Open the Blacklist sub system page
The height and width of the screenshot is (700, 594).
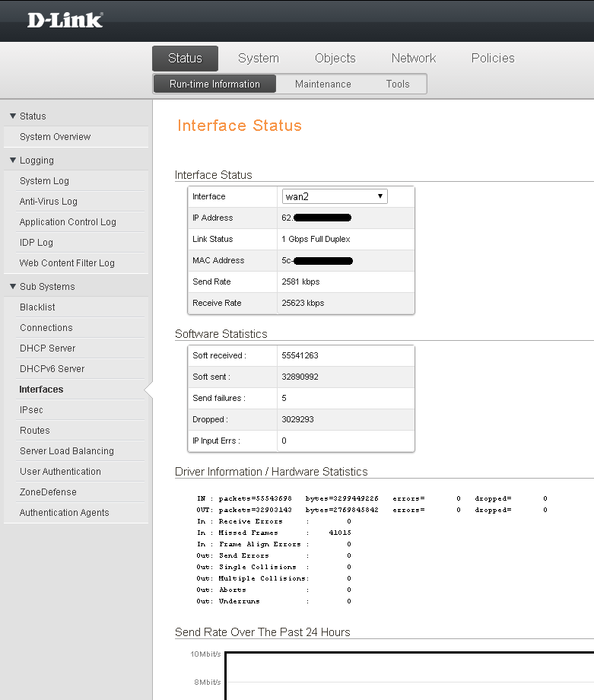point(37,307)
